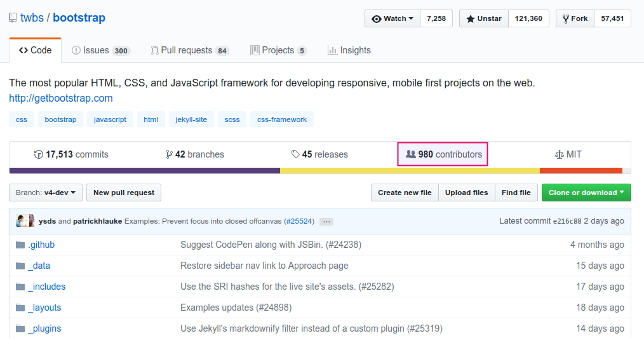The width and height of the screenshot is (644, 338).
Task: Switch to the Code tab
Action: coord(36,50)
